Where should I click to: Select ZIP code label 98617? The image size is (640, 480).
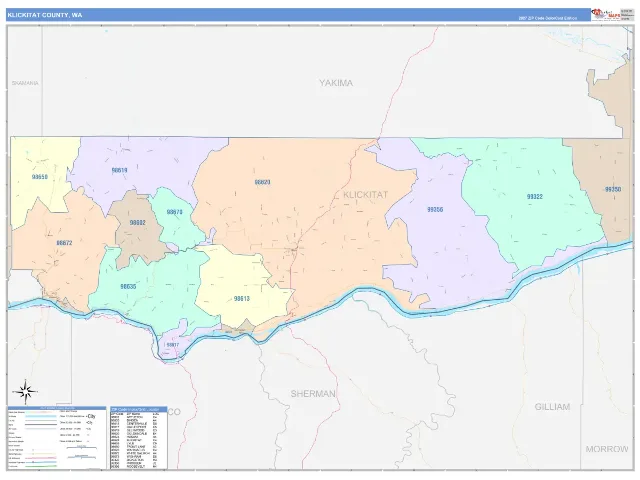[x=173, y=345]
